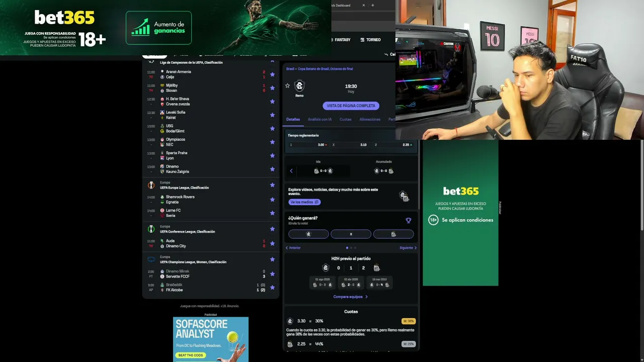Star the Shamrock Rovers vs Egnatia match

272,200
